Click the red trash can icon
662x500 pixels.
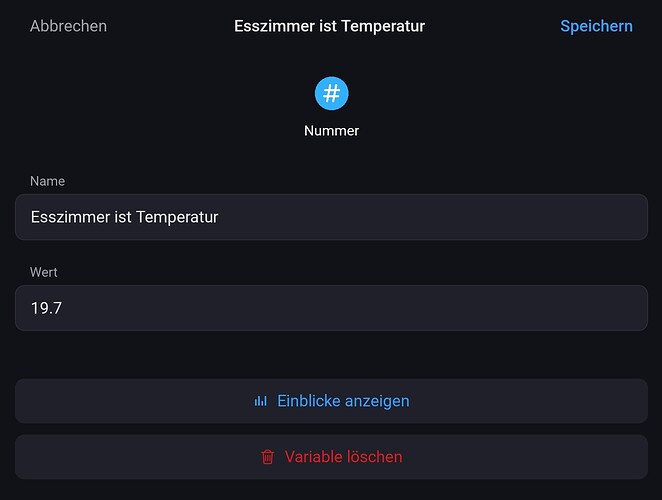(267, 457)
